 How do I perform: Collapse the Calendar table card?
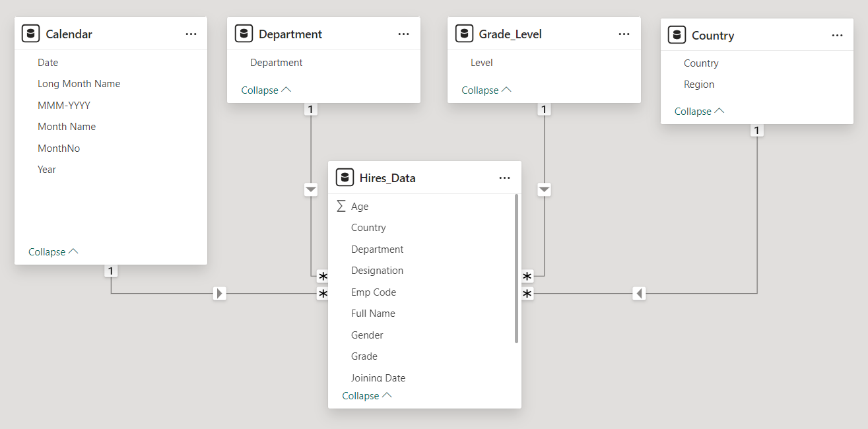[x=53, y=251]
